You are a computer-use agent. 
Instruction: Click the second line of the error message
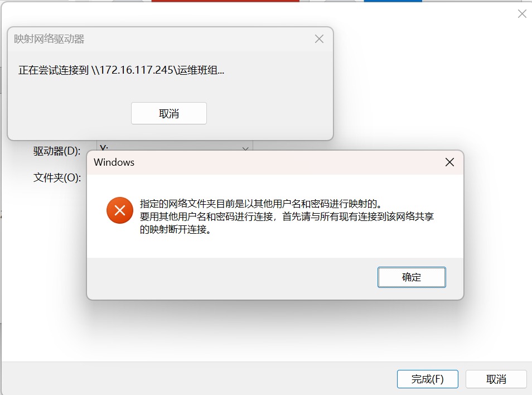click(x=287, y=216)
